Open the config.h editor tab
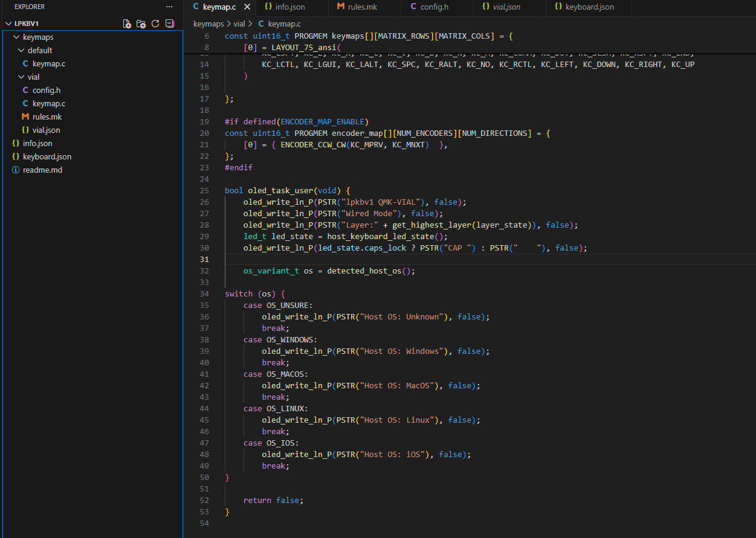 coord(438,7)
